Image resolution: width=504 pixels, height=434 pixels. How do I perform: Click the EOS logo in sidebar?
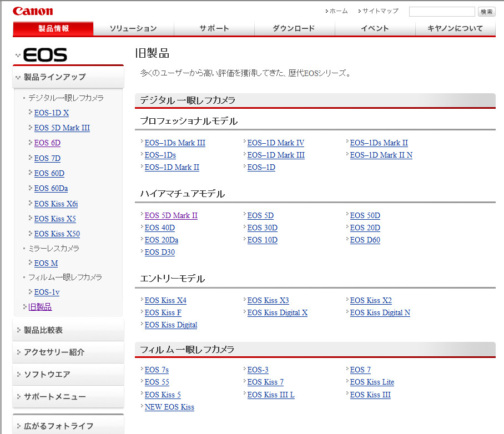45,54
